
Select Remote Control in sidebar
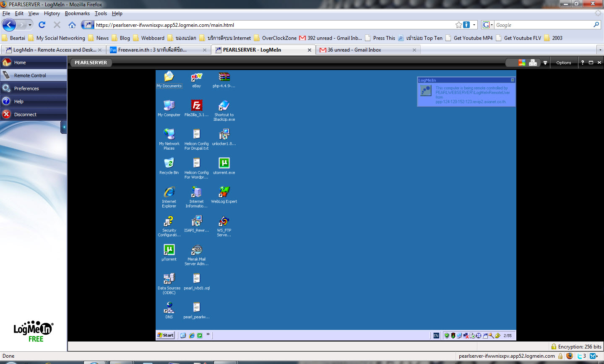coord(34,75)
